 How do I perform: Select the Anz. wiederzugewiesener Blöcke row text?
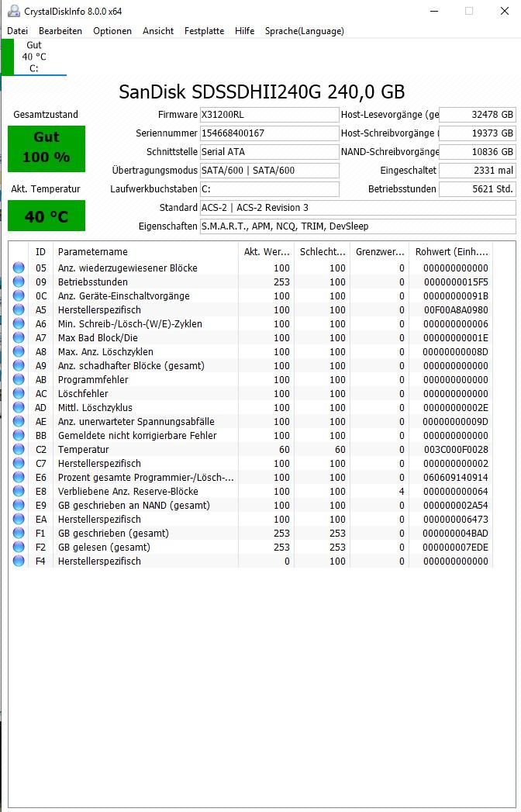tap(127, 268)
